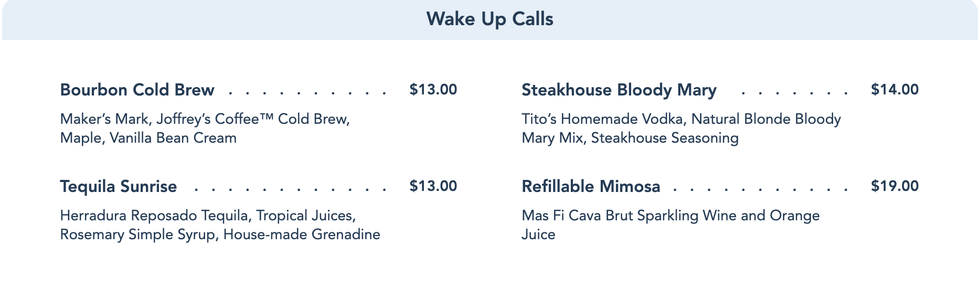This screenshot has width=980, height=299.
Task: Click the Wake Up Calls section header
Action: (489, 19)
